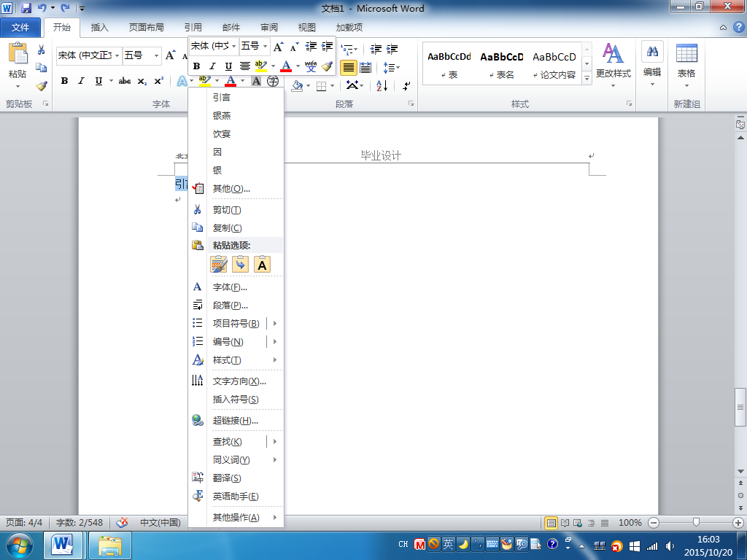Screen dimensions: 747x560
Task: Apply red font color on mini toolbar
Action: 286,66
